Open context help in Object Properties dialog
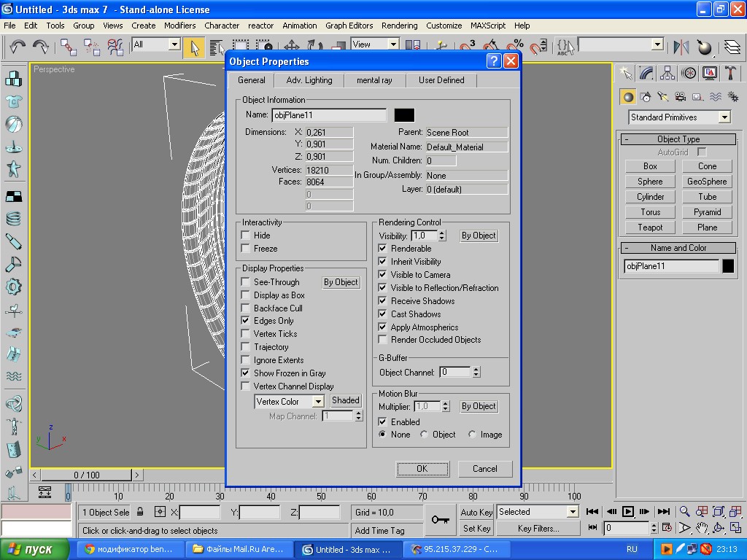 click(494, 61)
